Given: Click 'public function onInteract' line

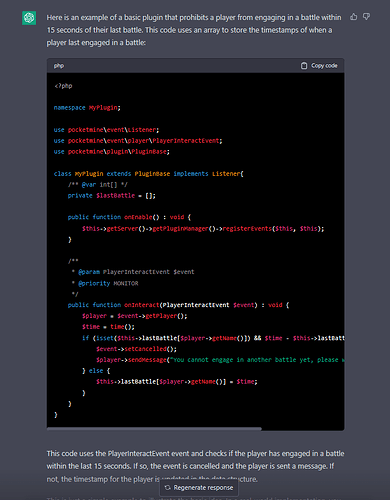Looking at the screenshot, I should point(178,305).
